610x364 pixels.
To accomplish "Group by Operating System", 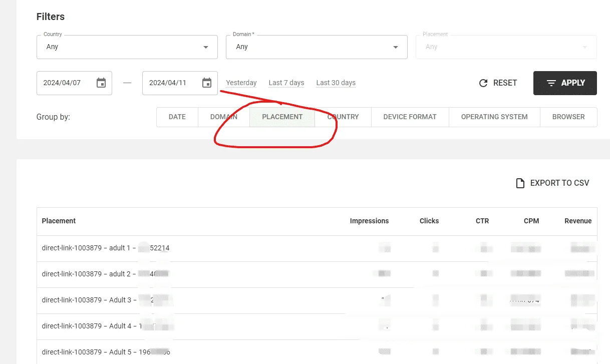I will coord(494,117).
